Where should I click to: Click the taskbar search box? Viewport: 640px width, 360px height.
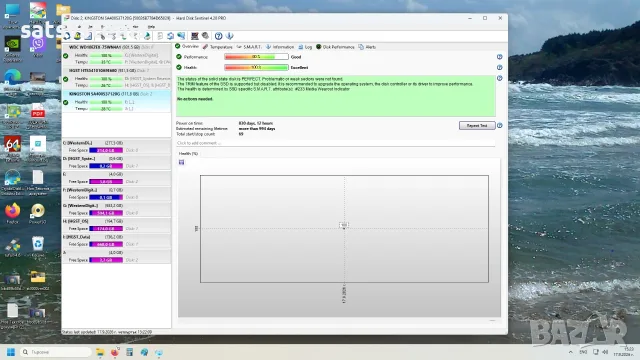click(x=55, y=352)
